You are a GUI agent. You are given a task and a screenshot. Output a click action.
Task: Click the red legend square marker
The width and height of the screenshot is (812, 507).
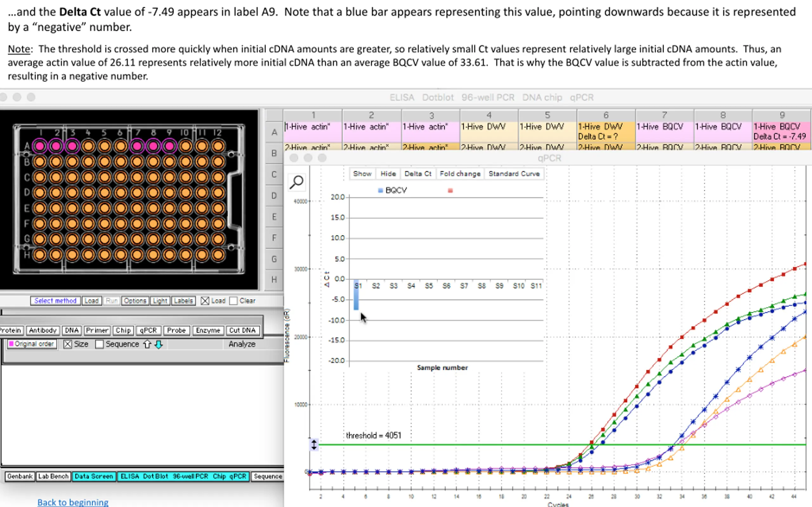(x=450, y=190)
